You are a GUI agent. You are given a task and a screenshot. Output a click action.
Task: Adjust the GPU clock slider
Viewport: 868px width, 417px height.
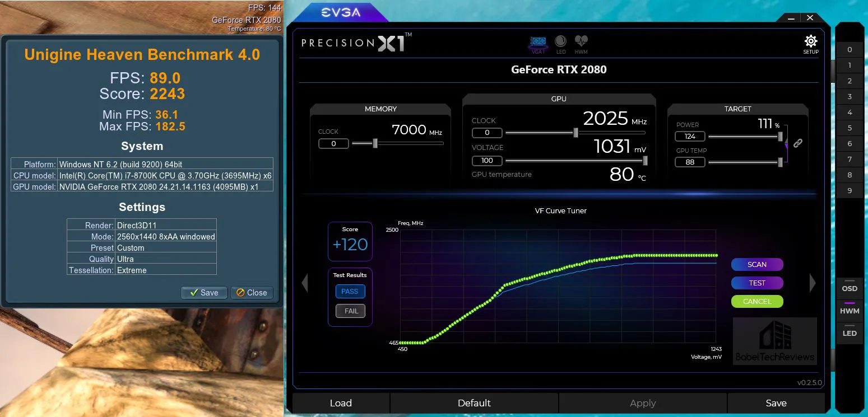pyautogui.click(x=575, y=133)
